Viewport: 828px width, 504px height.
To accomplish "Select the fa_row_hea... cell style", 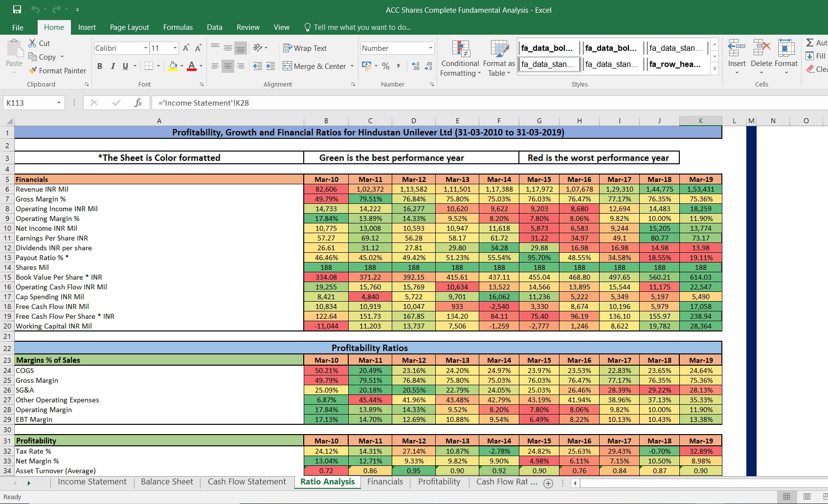I will 675,64.
